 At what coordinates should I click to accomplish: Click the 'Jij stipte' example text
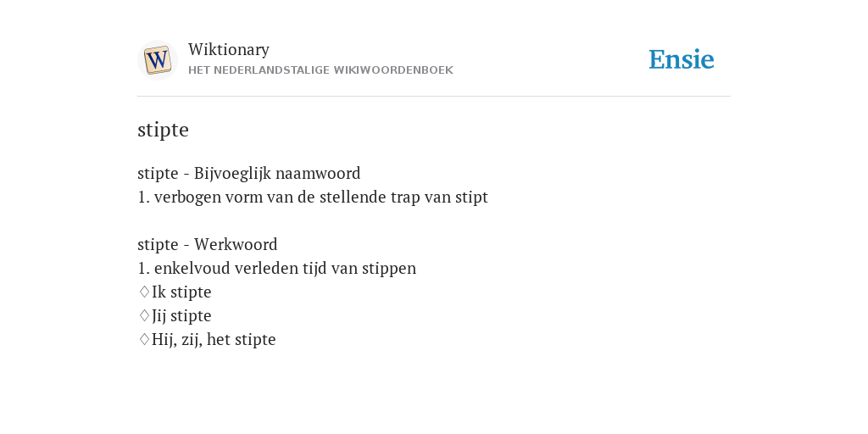pyautogui.click(x=181, y=315)
